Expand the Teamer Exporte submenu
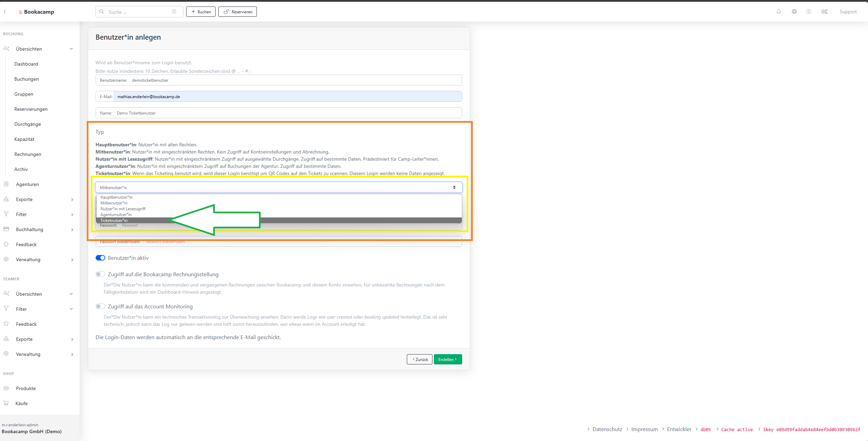 (x=72, y=339)
